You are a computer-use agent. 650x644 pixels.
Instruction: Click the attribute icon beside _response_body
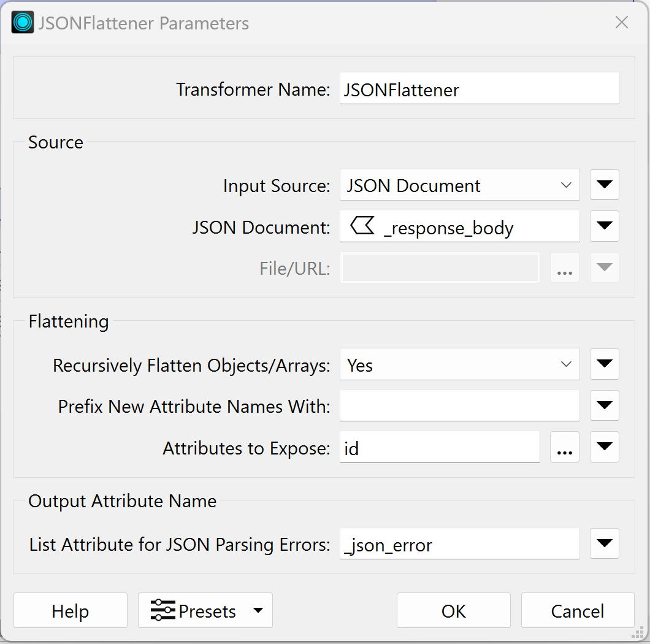tap(362, 227)
